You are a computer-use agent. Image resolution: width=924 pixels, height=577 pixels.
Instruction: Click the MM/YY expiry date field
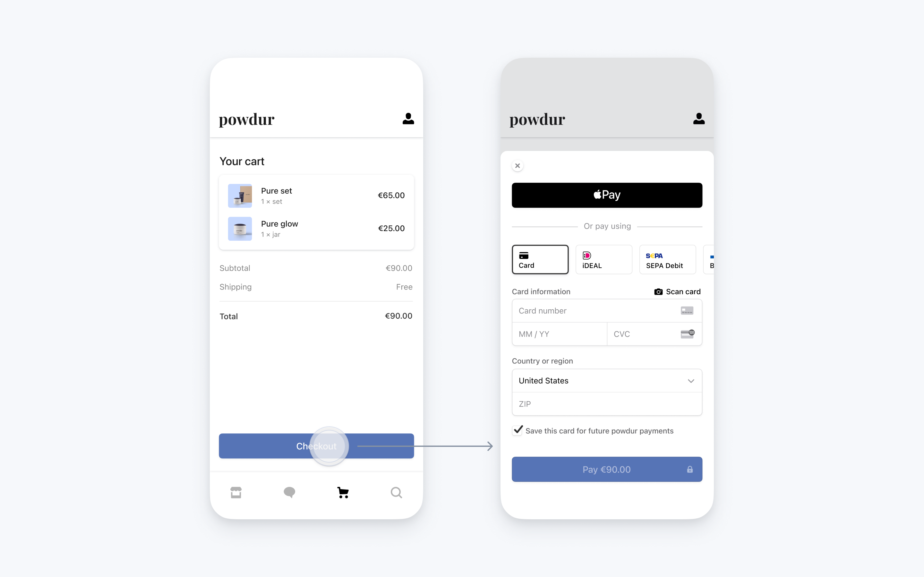pos(560,334)
